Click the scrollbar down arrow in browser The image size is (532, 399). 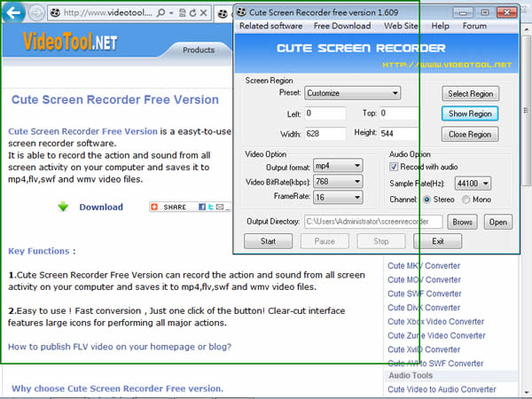(x=526, y=392)
